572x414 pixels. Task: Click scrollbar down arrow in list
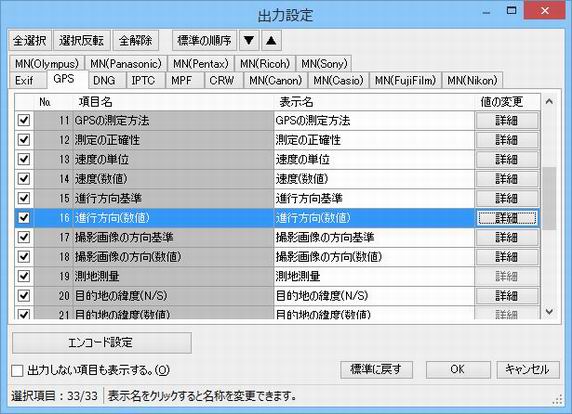pyautogui.click(x=549, y=312)
